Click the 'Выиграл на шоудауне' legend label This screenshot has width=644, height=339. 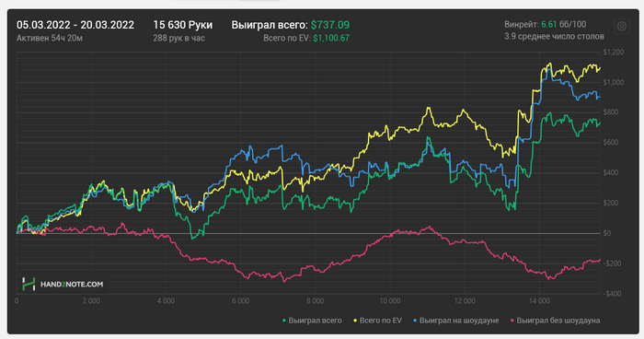[x=459, y=321]
